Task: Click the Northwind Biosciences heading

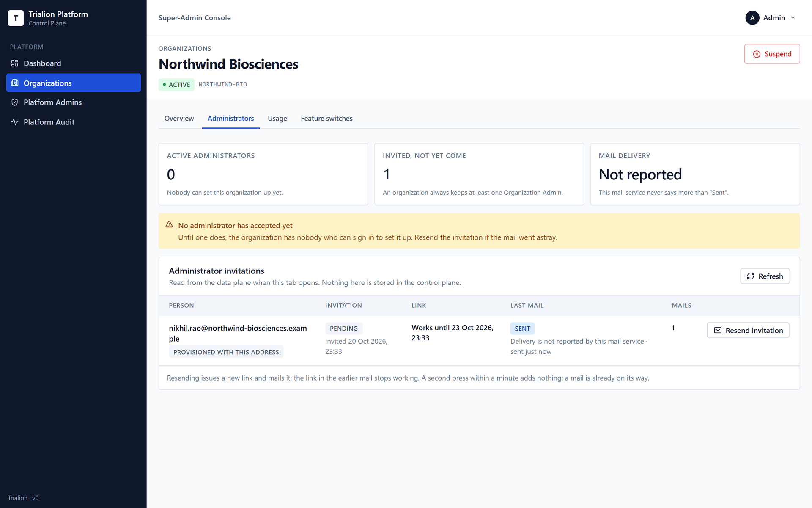Action: pos(228,64)
